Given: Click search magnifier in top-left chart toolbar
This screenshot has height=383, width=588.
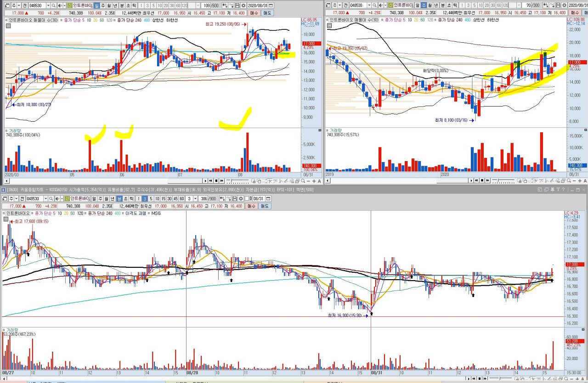Looking at the screenshot, I should point(54,5).
